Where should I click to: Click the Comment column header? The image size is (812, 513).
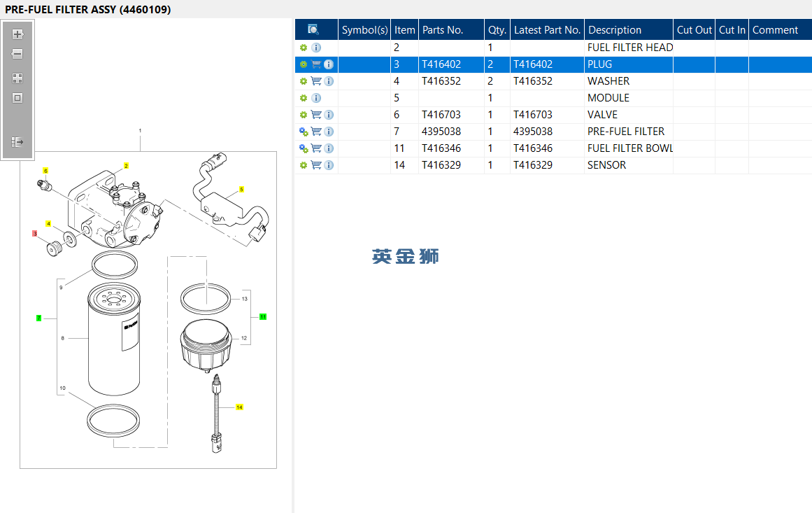781,29
